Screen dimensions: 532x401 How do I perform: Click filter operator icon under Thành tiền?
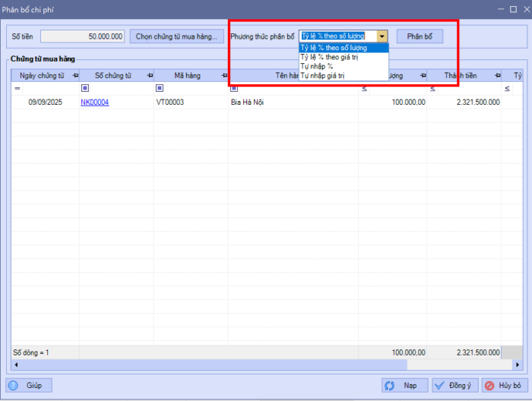click(432, 89)
